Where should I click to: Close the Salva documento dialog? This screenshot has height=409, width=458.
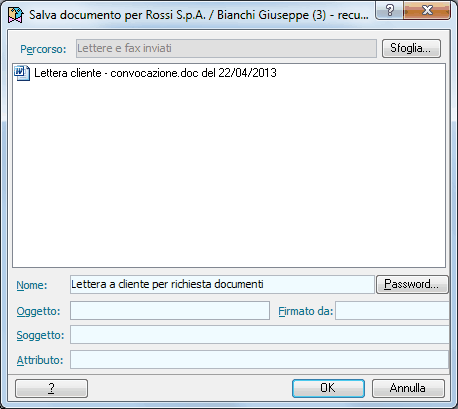click(x=427, y=11)
